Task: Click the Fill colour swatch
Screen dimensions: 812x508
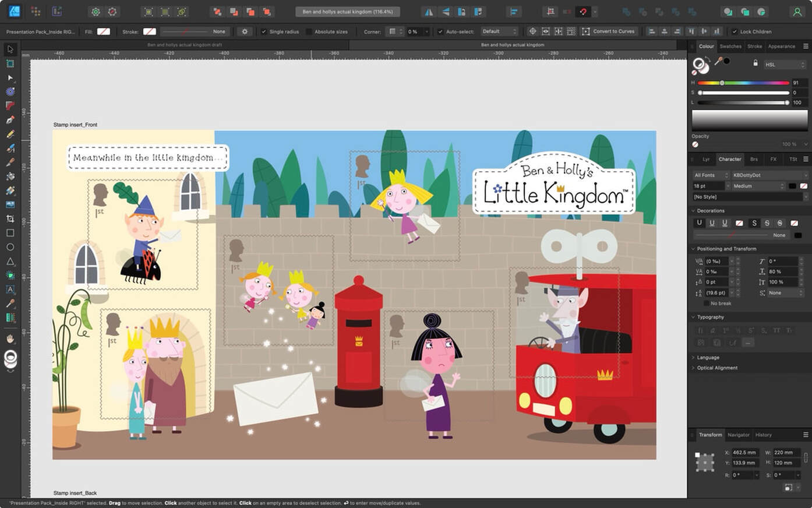Action: (x=103, y=31)
